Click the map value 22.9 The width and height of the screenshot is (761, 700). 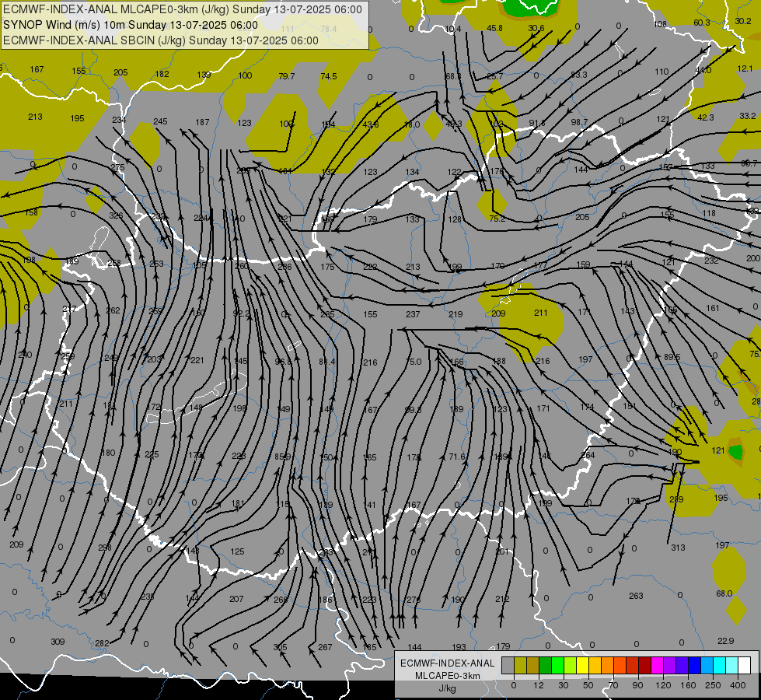coord(725,641)
